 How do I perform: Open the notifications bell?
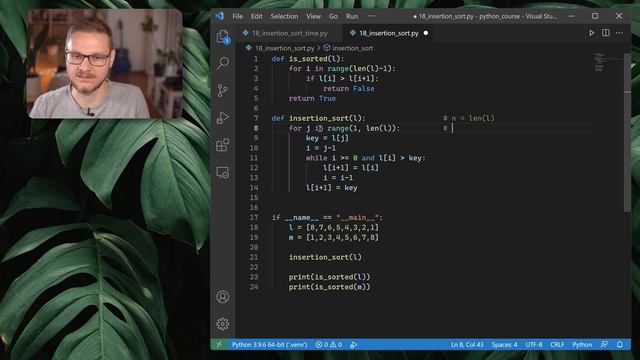620,344
